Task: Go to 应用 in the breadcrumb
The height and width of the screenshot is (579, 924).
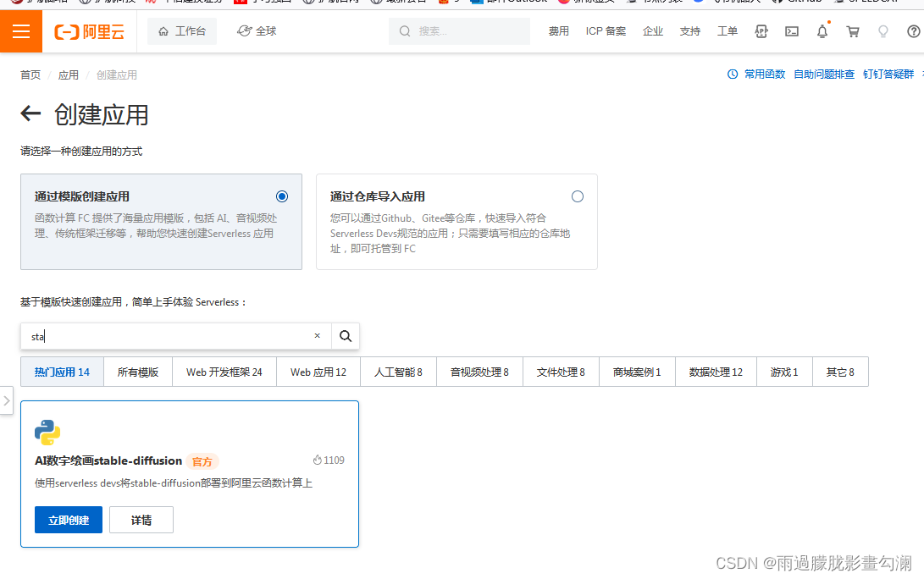Action: coord(69,74)
